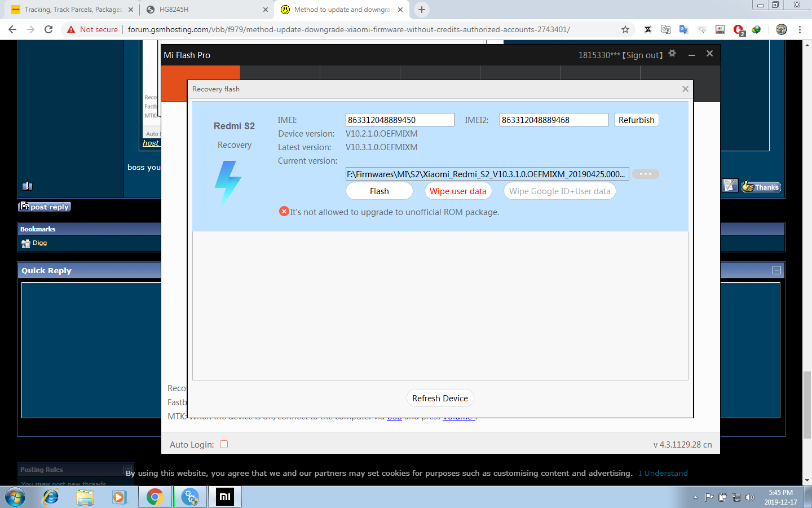
Task: Click the Not secure warning icon
Action: [x=71, y=29]
